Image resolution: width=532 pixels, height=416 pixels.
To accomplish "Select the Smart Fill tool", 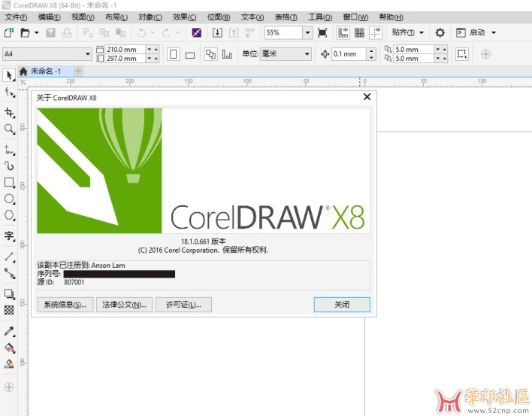I will point(9,364).
